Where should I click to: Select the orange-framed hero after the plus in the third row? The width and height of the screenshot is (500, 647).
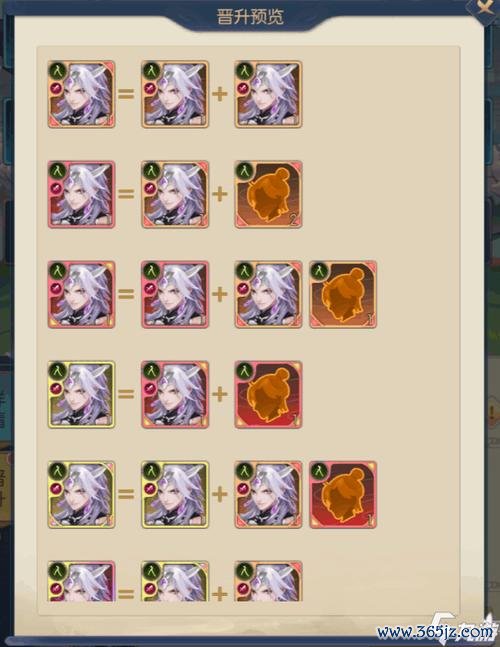[x=269, y=294]
